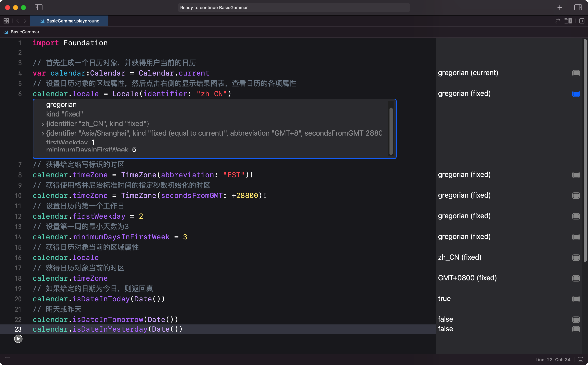Go back with the left chevron
Screen dimensions: 588x365
click(x=18, y=21)
